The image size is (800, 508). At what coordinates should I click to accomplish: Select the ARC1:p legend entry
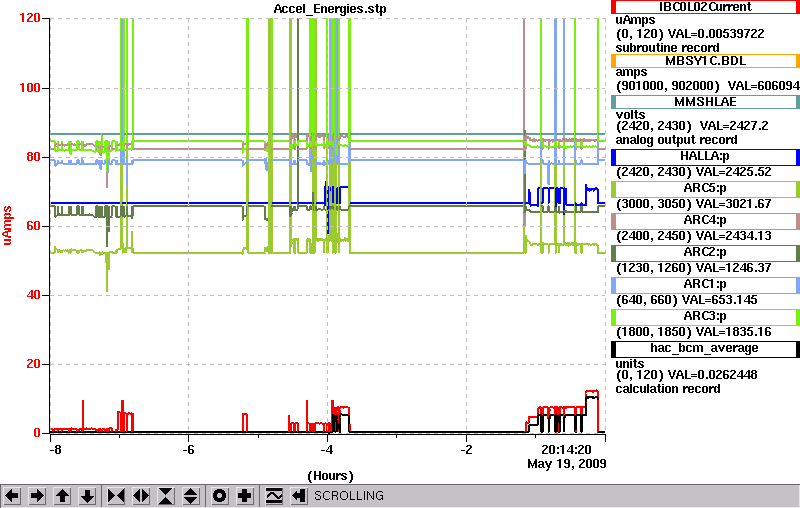coord(705,285)
